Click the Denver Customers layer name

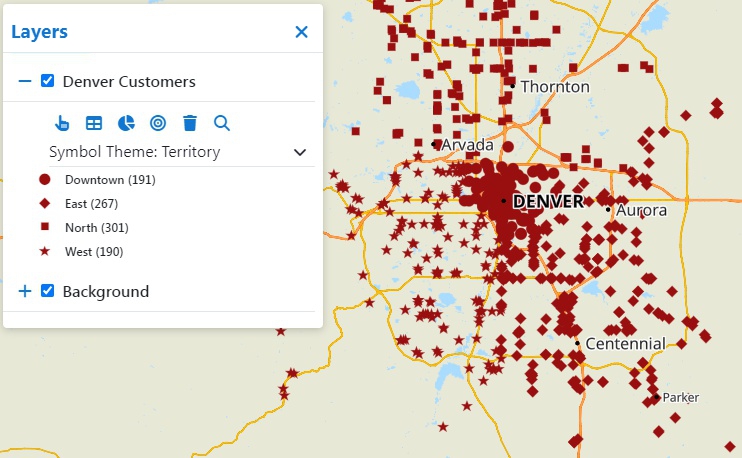point(129,81)
